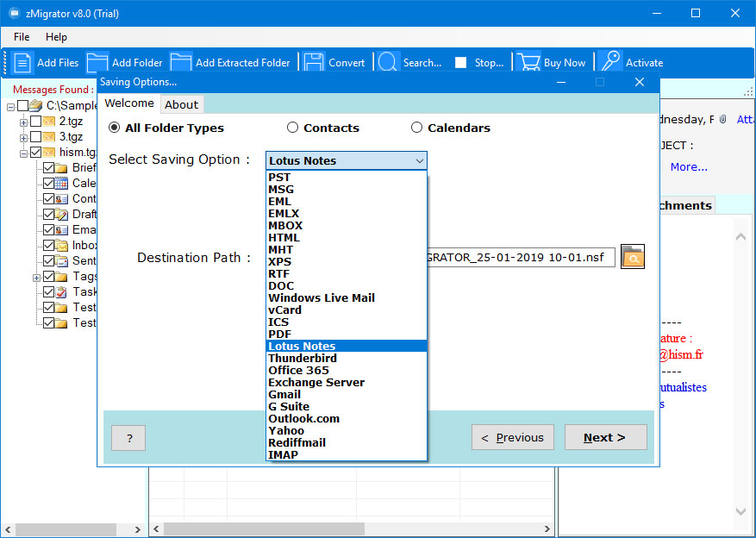Collapse the Select Saving Option dropdown arrow
756x538 pixels.
click(420, 160)
